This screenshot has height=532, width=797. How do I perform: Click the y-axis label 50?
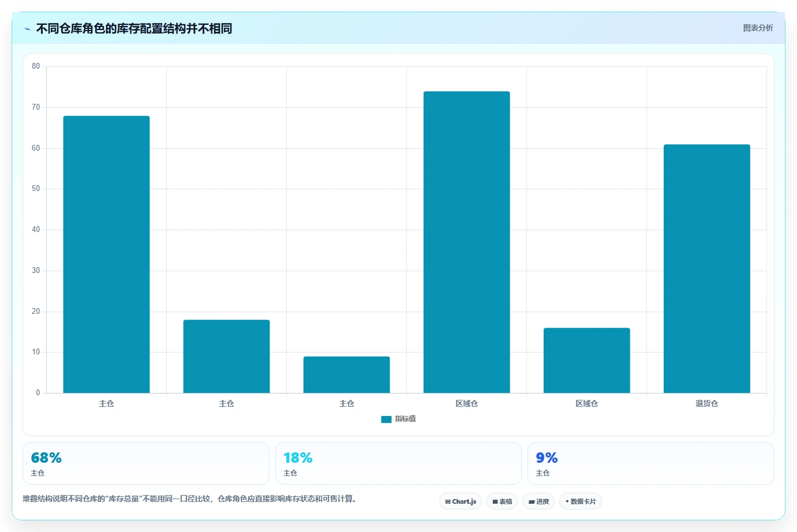coord(36,189)
